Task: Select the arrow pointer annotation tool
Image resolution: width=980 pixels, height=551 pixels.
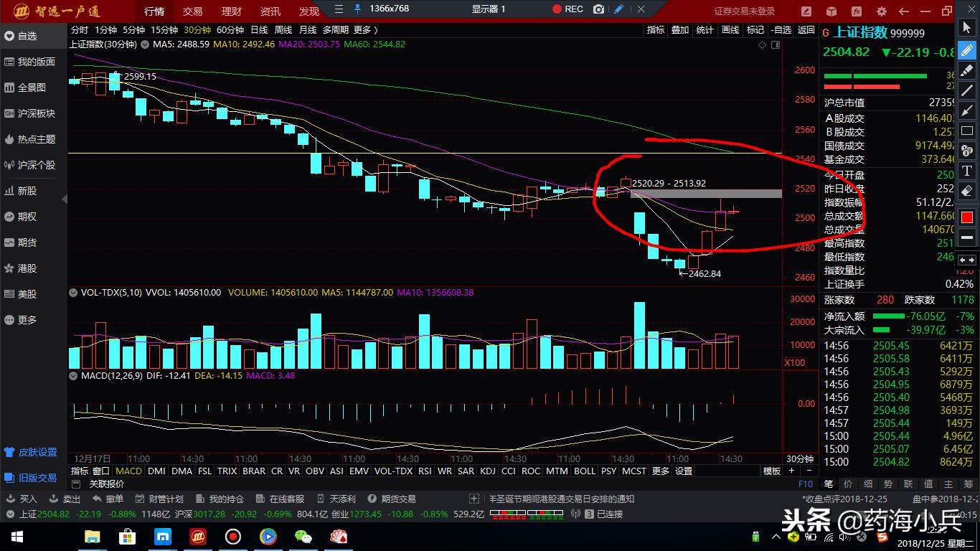Action: coord(967,28)
